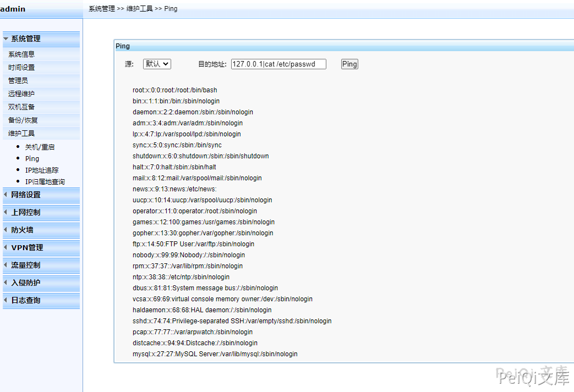Expand the 网络设置 section

point(26,195)
